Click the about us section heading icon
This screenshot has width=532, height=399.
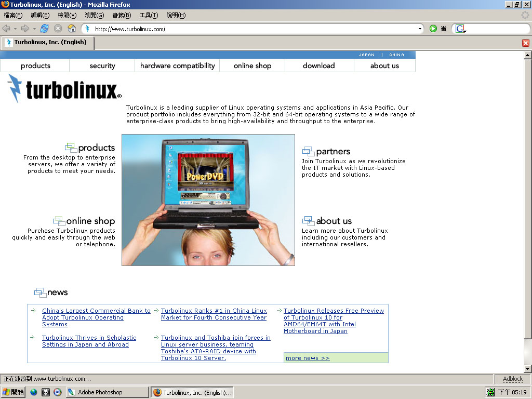click(308, 221)
